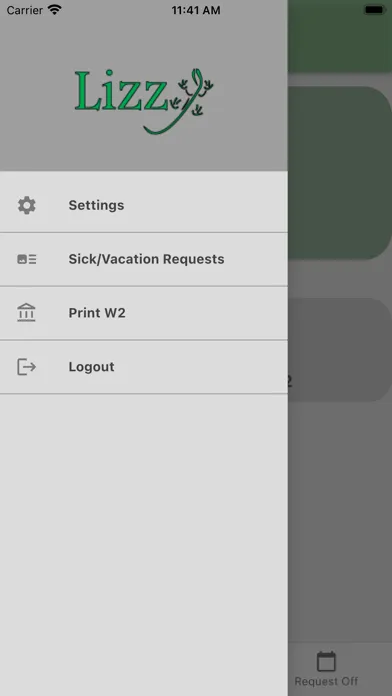Tap the Carrier text in the status bar

(24, 10)
